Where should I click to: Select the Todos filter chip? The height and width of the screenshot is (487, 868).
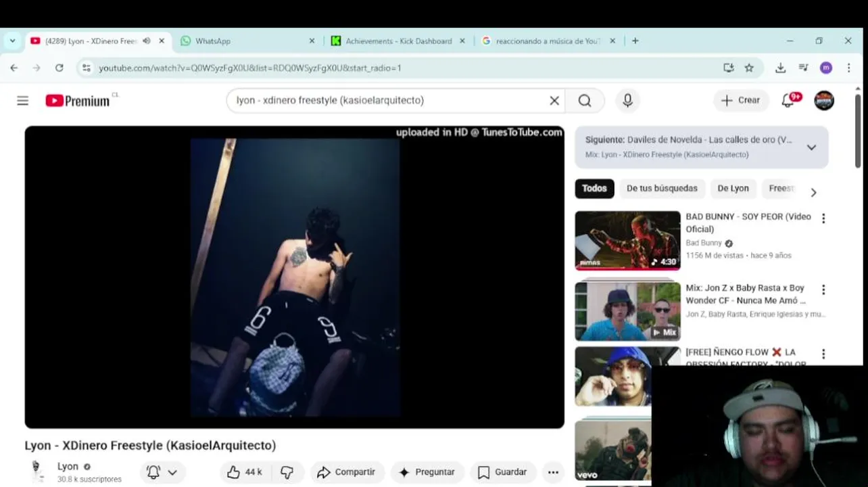(x=594, y=188)
